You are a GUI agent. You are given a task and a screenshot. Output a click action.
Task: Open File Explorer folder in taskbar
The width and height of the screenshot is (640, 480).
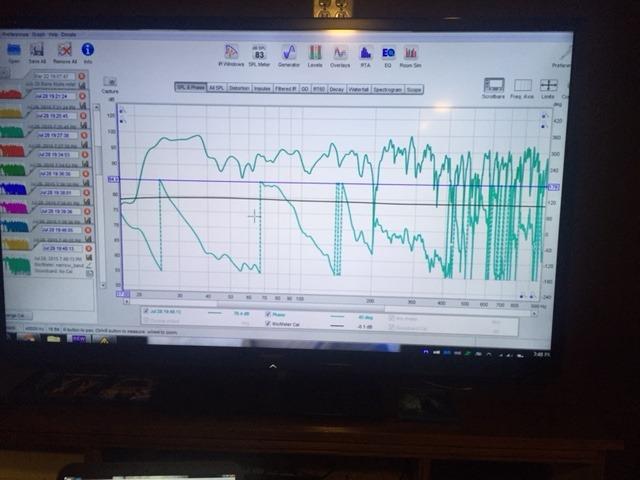point(53,339)
